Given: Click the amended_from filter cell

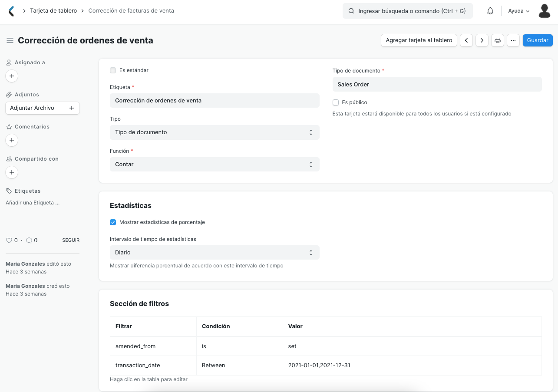Looking at the screenshot, I should tap(153, 346).
